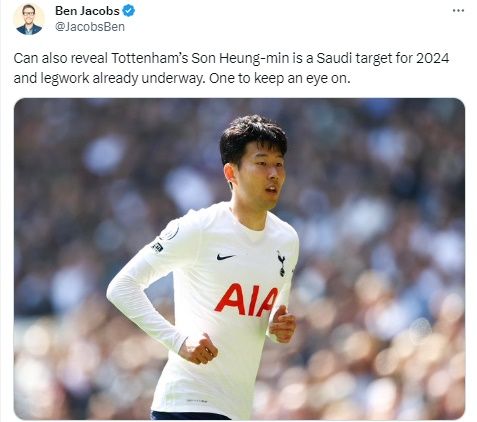Screen dimensions: 477x422
Task: Open the @JacobsBen handle link
Action: coord(90,27)
